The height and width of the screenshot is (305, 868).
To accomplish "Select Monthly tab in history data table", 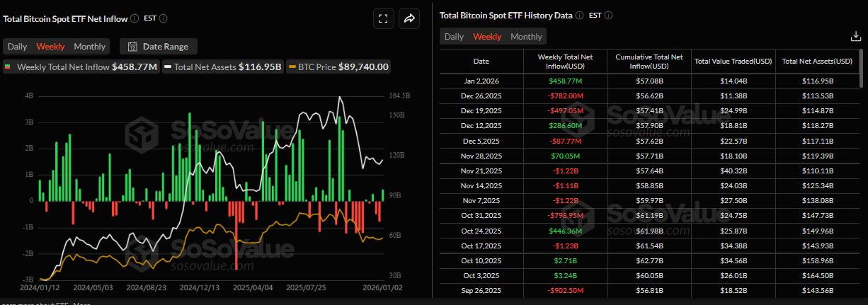I will pos(526,37).
